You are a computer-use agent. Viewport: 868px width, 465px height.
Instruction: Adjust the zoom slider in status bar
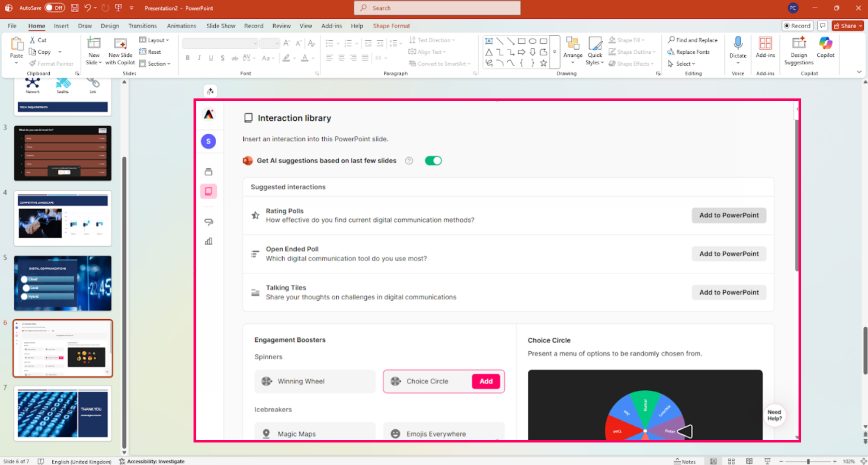(808, 461)
